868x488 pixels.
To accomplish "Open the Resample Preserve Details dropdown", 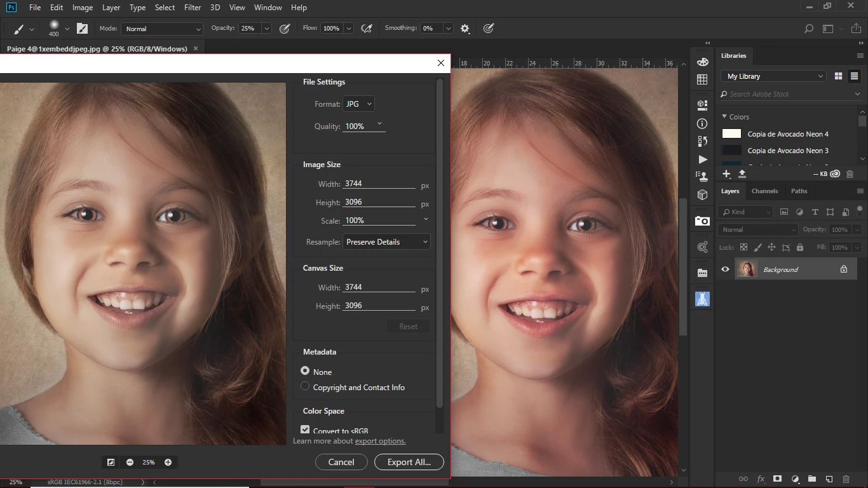I will pos(386,242).
